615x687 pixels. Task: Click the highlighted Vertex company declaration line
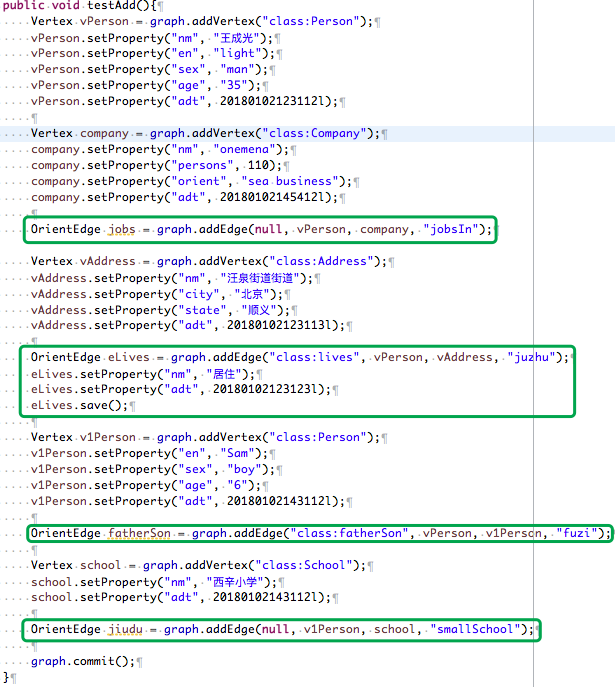[x=205, y=133]
